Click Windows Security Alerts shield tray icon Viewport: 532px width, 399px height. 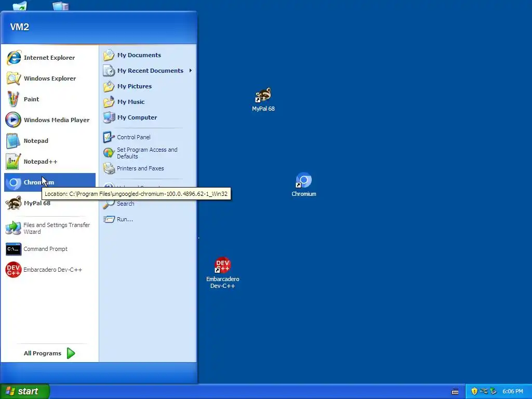[x=474, y=391]
